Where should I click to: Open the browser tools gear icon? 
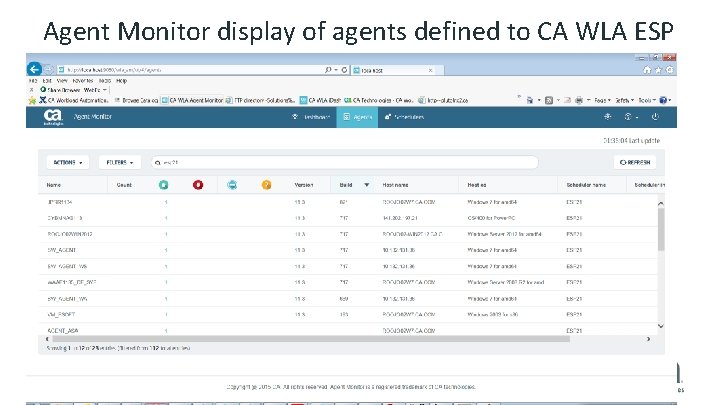click(669, 70)
